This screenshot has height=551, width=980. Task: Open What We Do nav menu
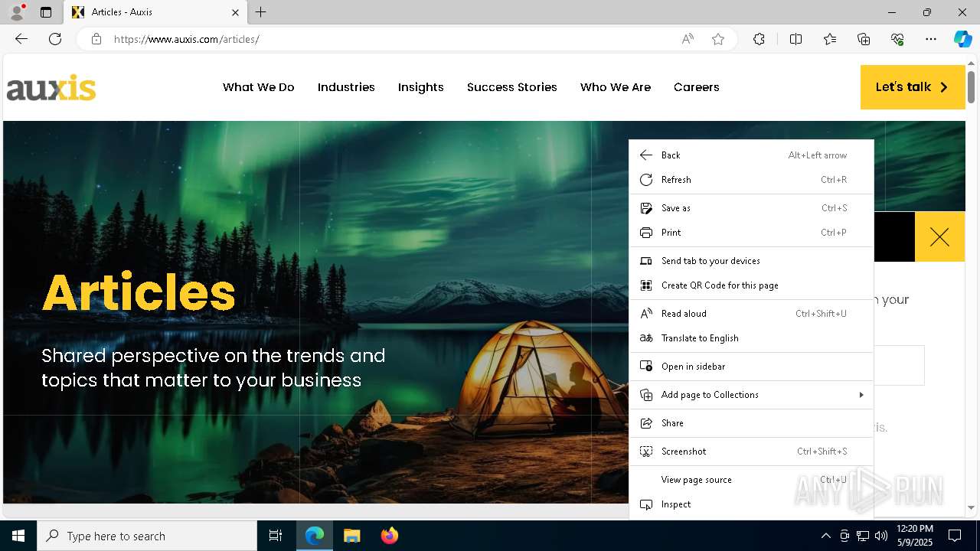(x=259, y=87)
